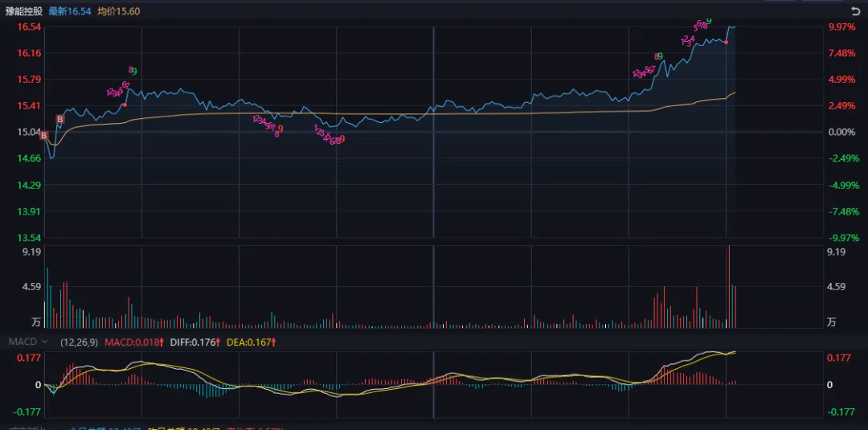This screenshot has width=868, height=430.
Task: Click the red dot marker before the limit-up jump
Action: pyautogui.click(x=727, y=42)
